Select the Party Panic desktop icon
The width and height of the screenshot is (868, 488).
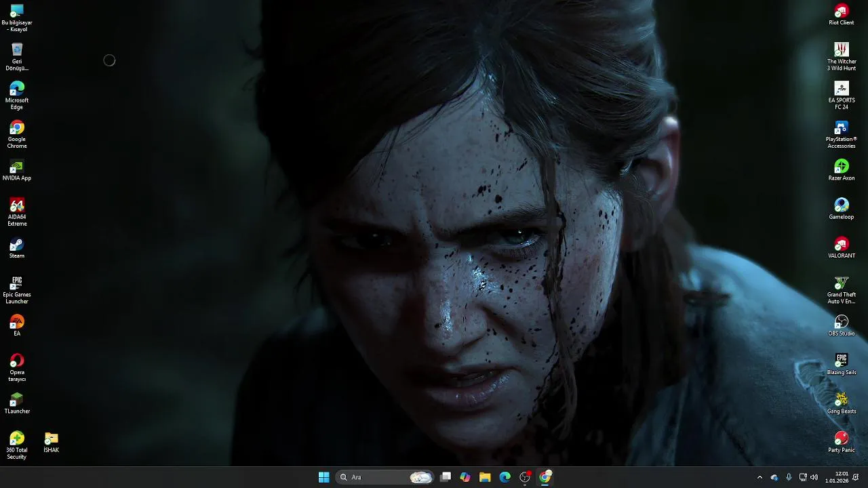tap(842, 442)
